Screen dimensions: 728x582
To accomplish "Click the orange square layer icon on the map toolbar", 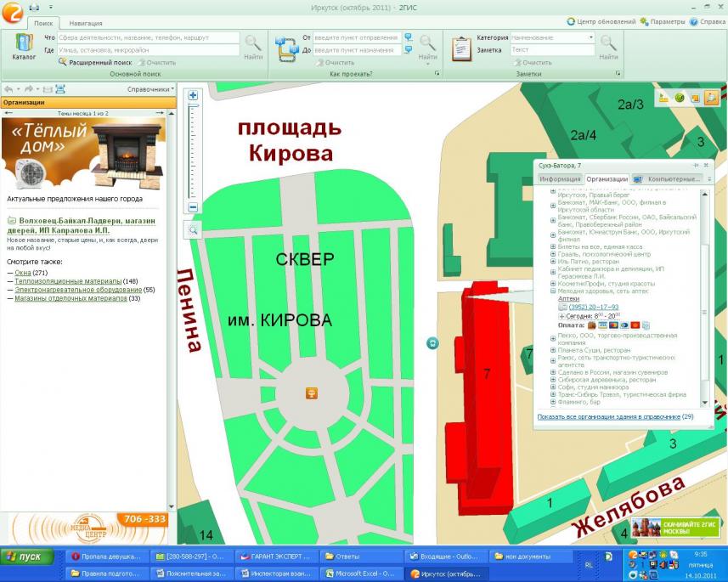I will (695, 98).
